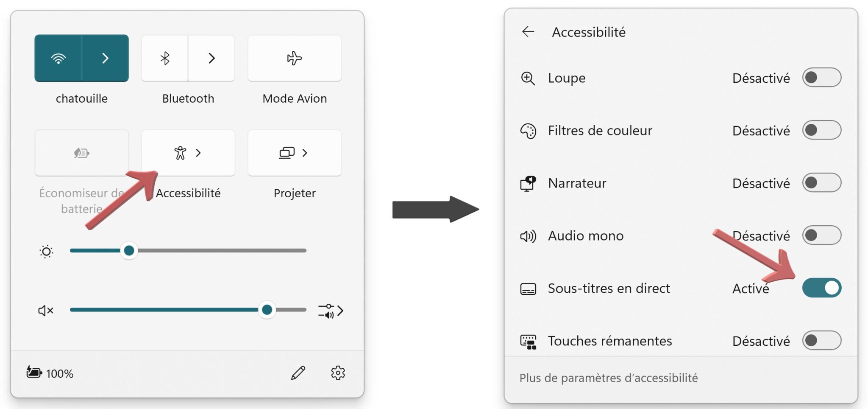
Task: Expand the Wi-Fi network list chevron
Action: point(106,58)
